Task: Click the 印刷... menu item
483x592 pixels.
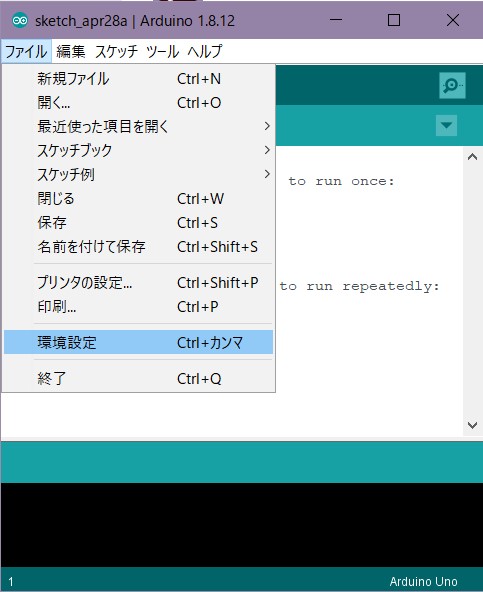Action: pos(138,307)
